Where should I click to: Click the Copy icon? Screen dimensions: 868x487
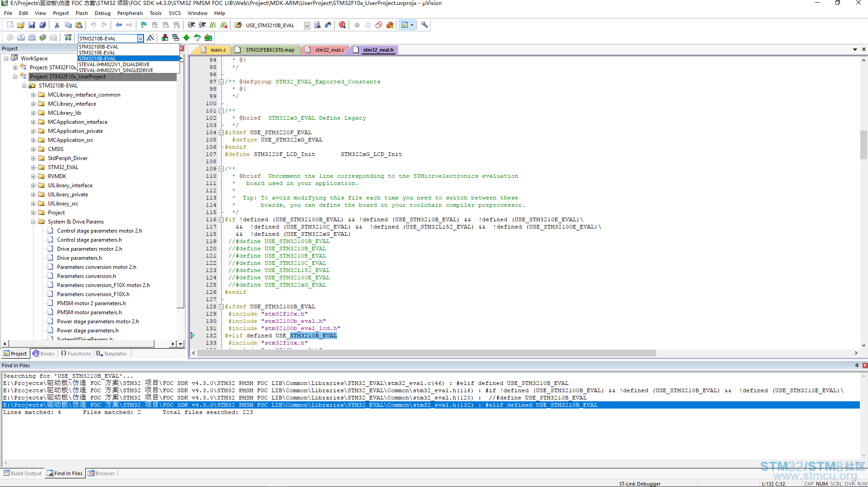pyautogui.click(x=68, y=25)
